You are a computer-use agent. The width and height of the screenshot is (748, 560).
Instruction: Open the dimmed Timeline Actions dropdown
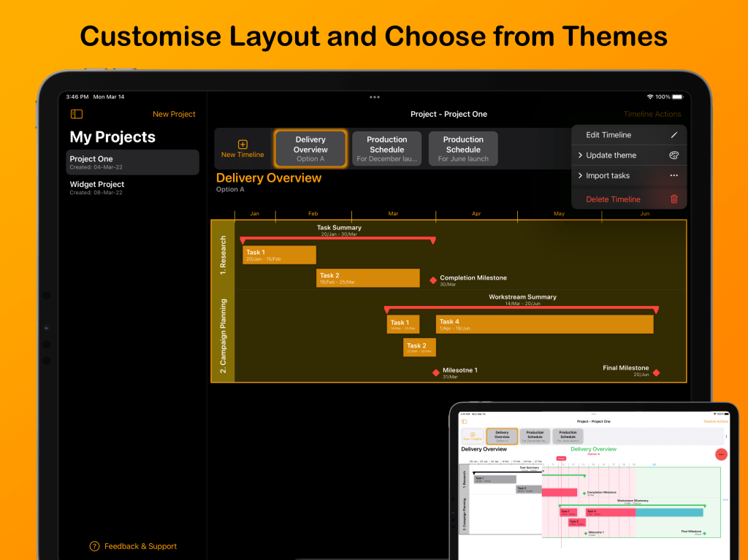pyautogui.click(x=652, y=114)
